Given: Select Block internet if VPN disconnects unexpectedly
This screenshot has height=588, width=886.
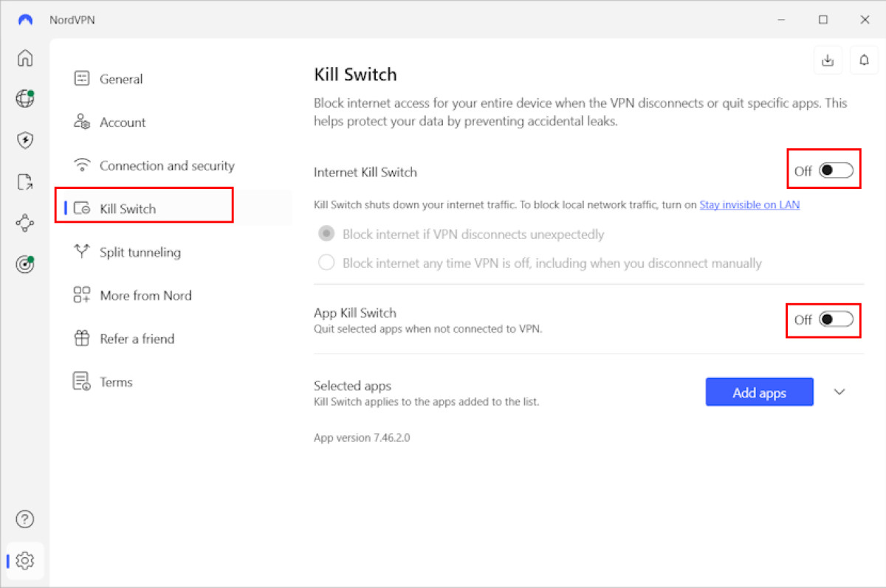Looking at the screenshot, I should click(326, 234).
